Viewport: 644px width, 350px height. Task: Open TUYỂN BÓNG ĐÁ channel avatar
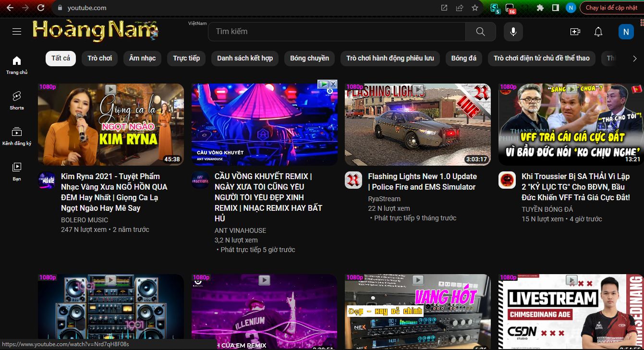coord(507,180)
